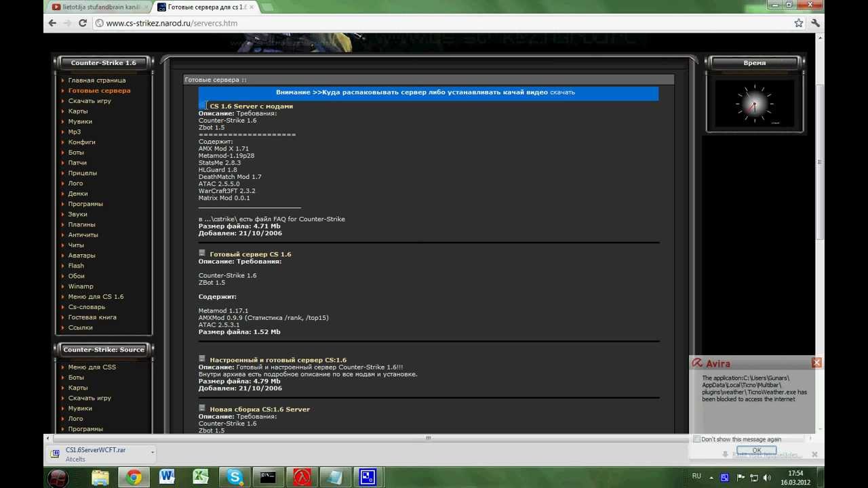Click the browser Forward arrow
This screenshot has height=488, width=868.
67,23
